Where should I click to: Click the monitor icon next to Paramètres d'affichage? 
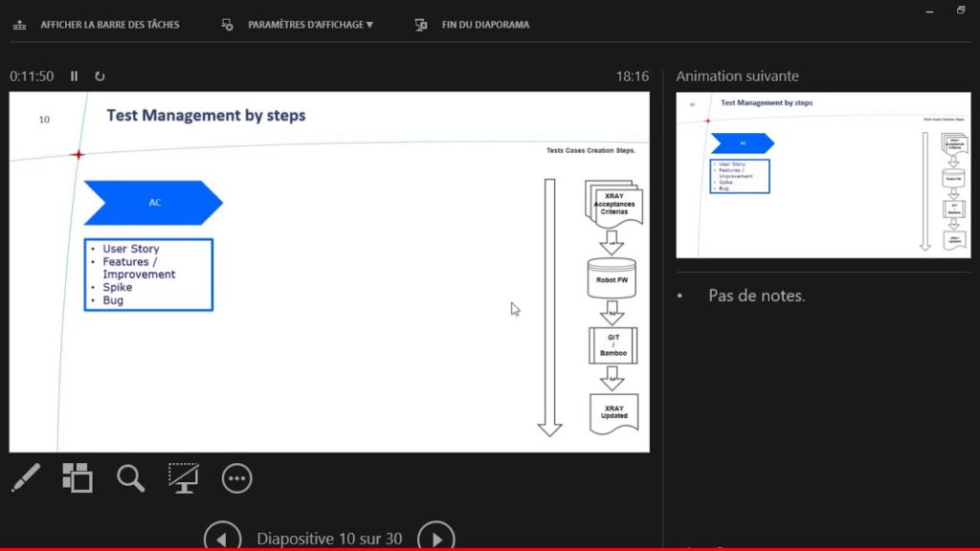[x=227, y=24]
